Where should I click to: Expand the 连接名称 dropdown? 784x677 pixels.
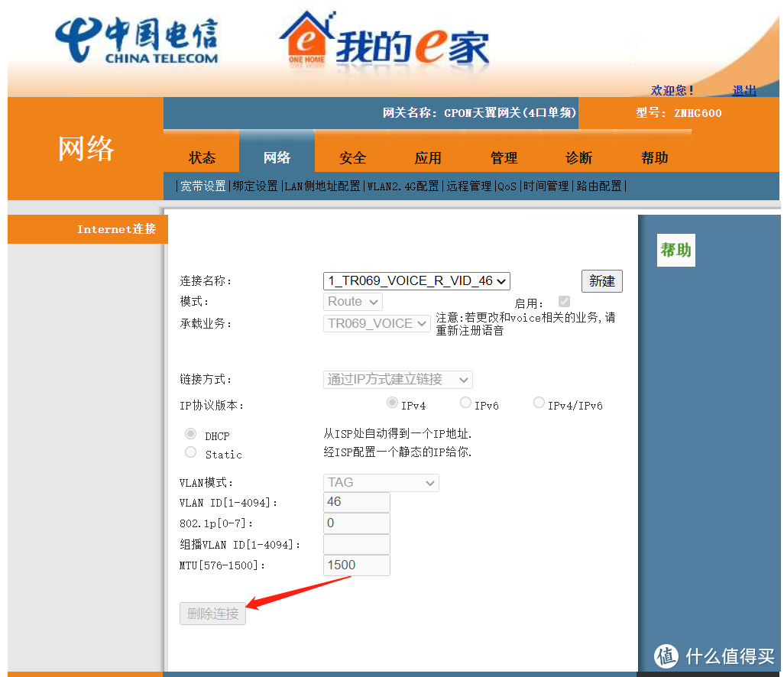(416, 281)
